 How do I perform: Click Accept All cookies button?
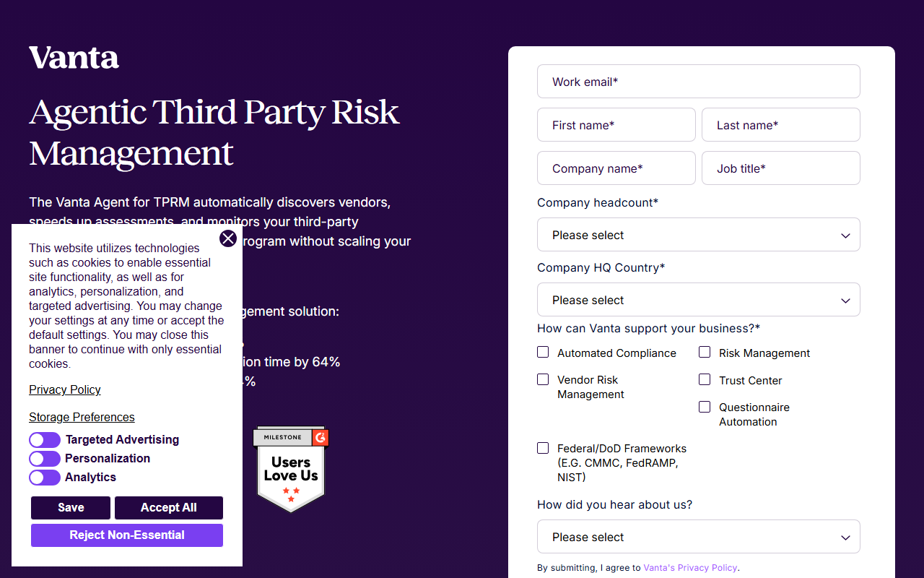(x=169, y=508)
